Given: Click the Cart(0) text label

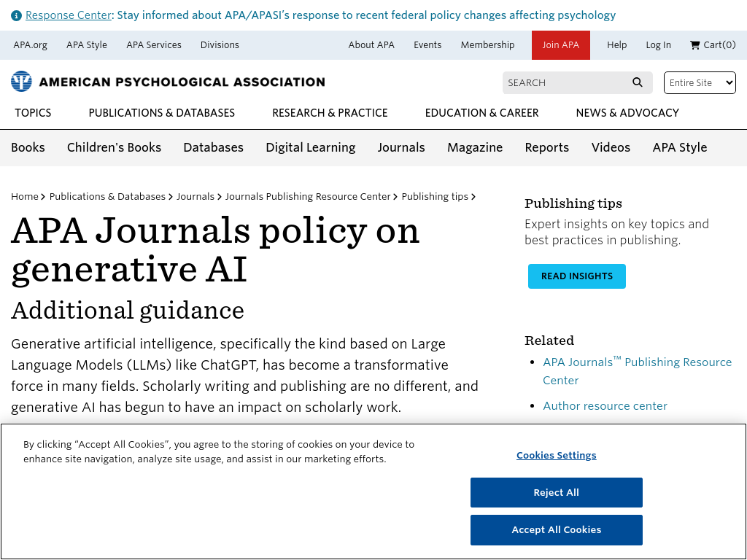Looking at the screenshot, I should click(x=719, y=44).
